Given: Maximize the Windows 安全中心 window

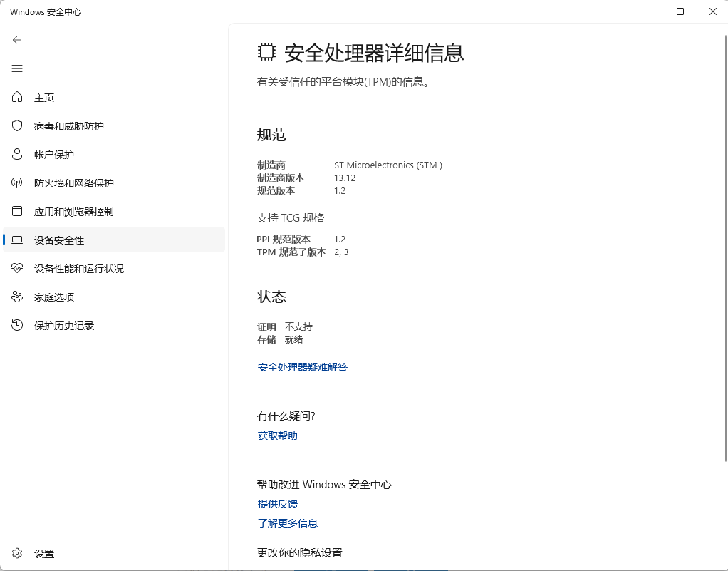Looking at the screenshot, I should pos(680,11).
